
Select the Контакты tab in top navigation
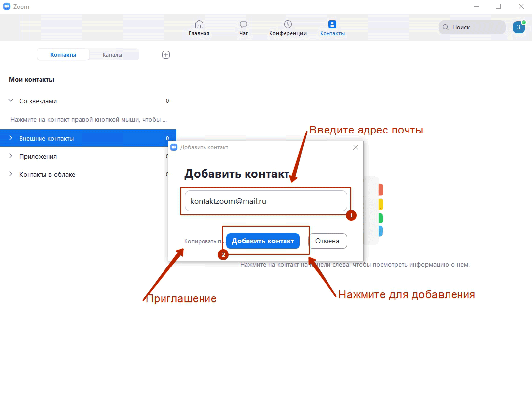(332, 28)
